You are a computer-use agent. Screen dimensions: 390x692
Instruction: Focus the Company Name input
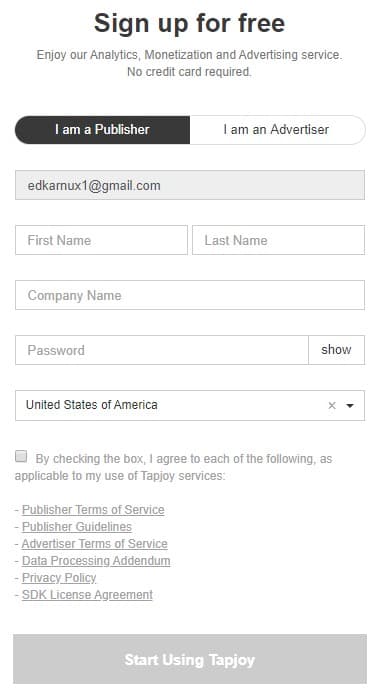[x=190, y=295]
